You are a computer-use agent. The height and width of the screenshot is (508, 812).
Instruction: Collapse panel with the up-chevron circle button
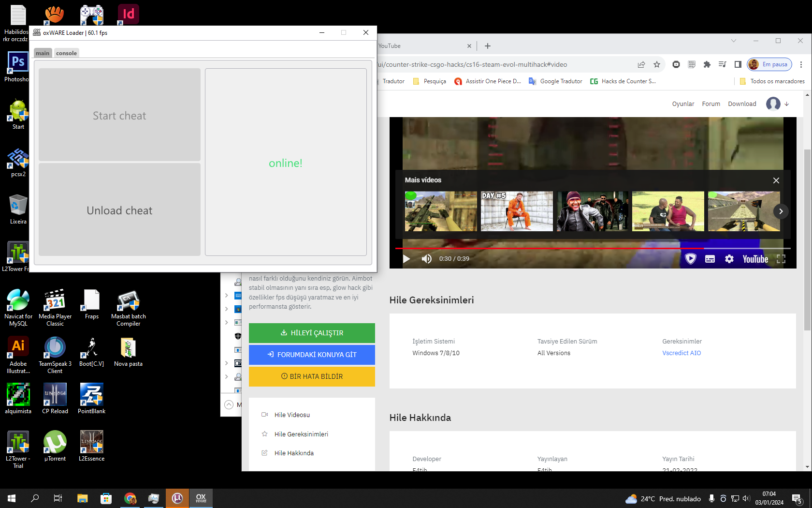(x=229, y=405)
